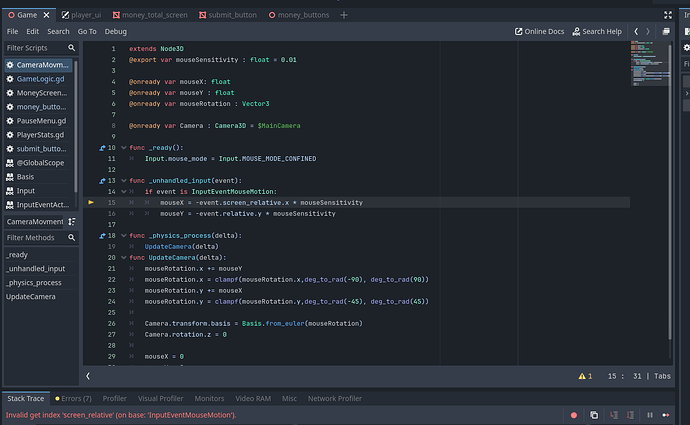Collapse the if event block on line 14

[124, 192]
